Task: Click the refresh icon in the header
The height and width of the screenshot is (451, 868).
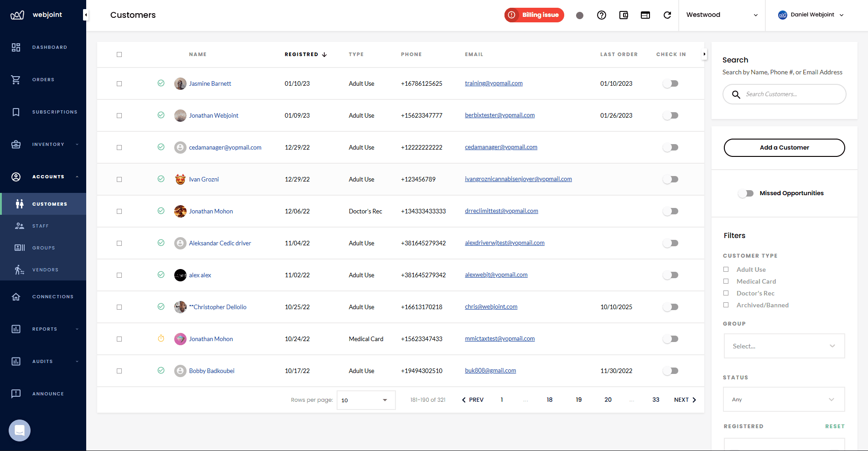Action: tap(667, 15)
